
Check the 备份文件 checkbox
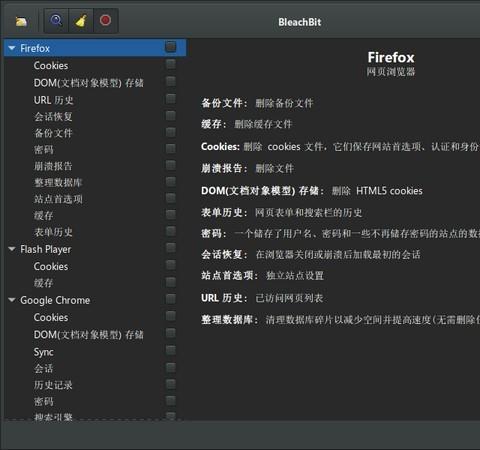click(x=171, y=132)
